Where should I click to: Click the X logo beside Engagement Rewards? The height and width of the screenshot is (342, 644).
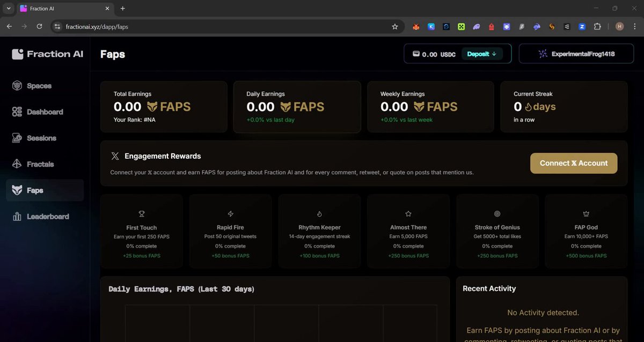coord(115,157)
